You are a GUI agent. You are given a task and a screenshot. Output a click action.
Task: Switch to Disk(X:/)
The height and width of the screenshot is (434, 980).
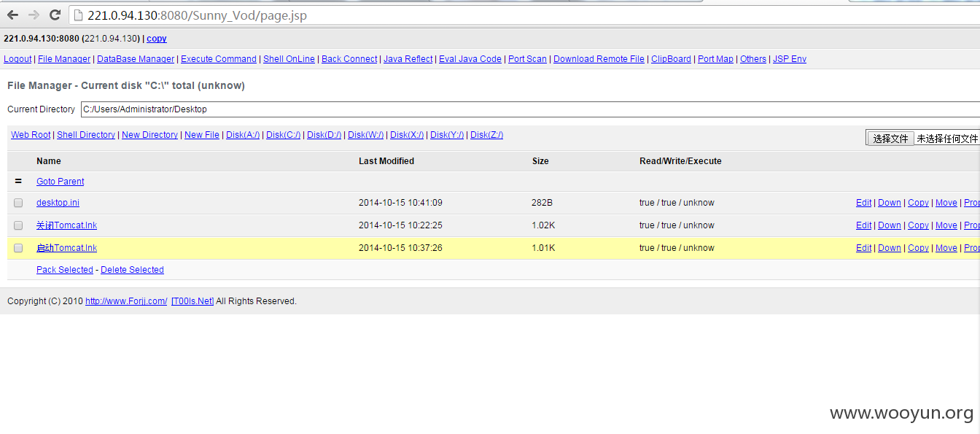point(407,135)
